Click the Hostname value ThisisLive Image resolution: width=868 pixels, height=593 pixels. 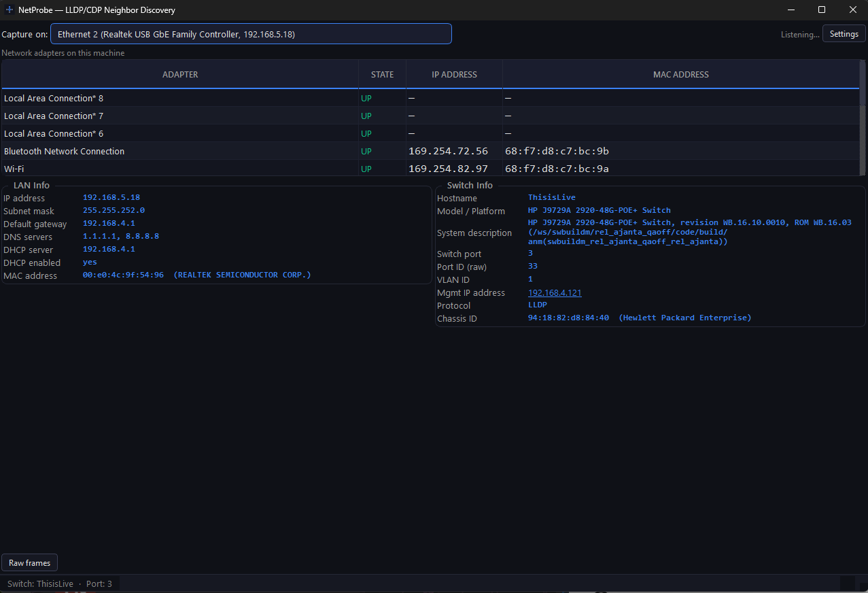[552, 197]
